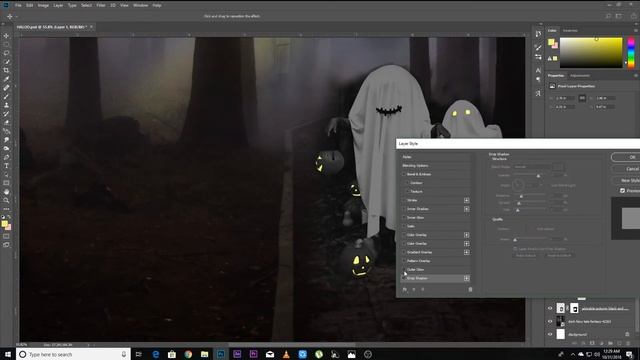Open the Color panel options menu
Viewport: 640px width, 360px height.
click(x=636, y=31)
